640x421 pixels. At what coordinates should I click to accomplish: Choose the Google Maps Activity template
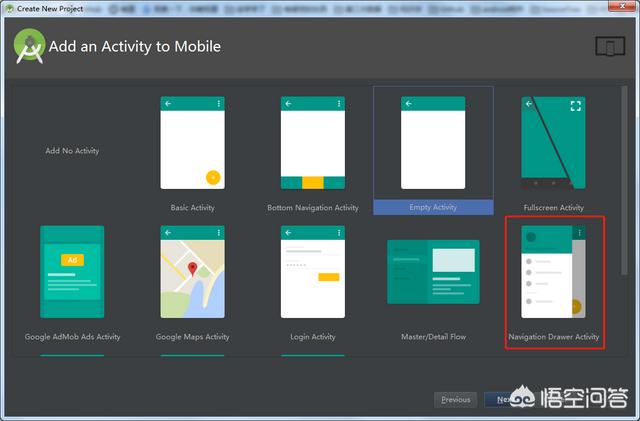[192, 272]
